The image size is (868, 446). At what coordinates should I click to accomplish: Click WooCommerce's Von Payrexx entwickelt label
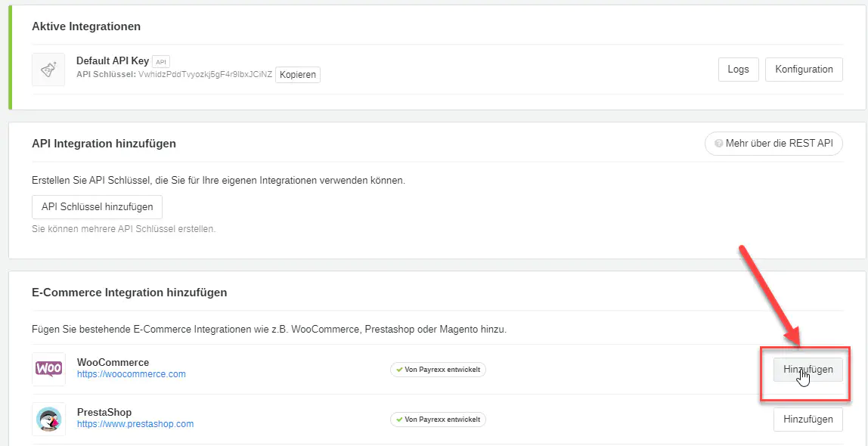(x=443, y=370)
